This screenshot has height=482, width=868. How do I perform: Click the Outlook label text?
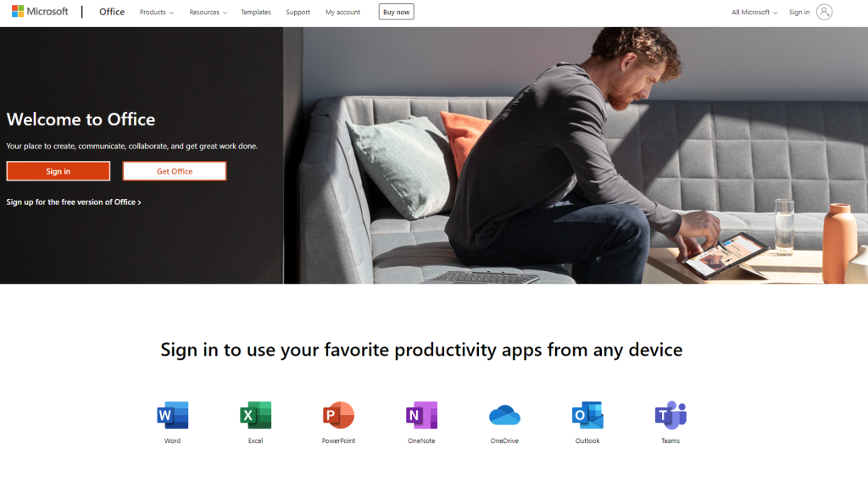tap(587, 440)
